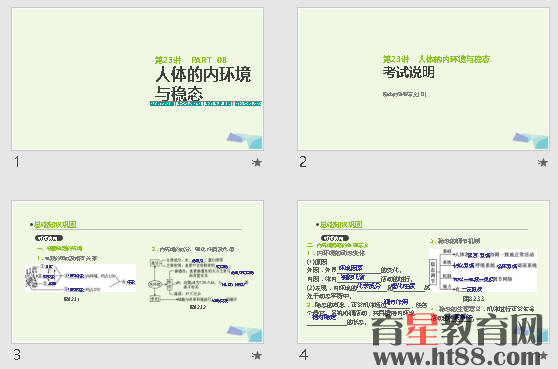Image resolution: width=558 pixels, height=369 pixels.
Task: Select slide 1 thumbnail titled 人体的内环境与稳态
Action: (137, 79)
